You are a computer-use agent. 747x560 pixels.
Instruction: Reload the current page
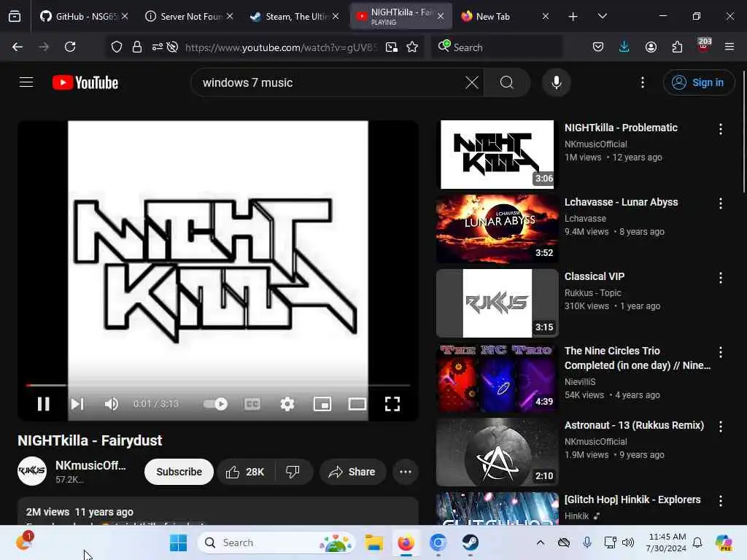click(70, 47)
